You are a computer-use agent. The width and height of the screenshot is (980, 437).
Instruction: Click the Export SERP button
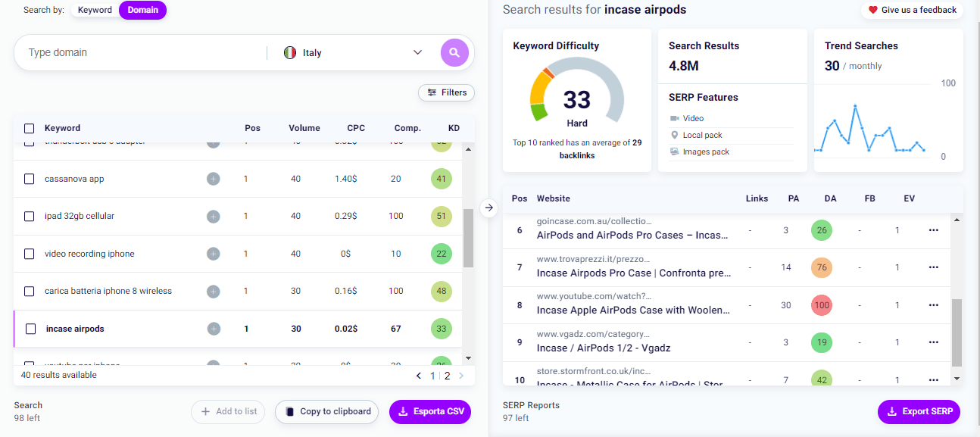(x=919, y=411)
